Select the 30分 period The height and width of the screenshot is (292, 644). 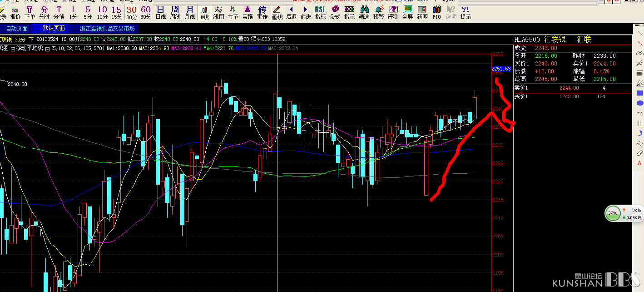[132, 12]
